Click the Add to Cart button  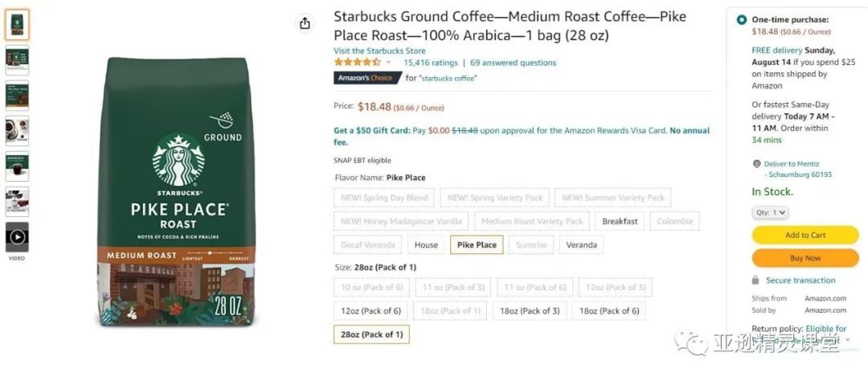(x=805, y=236)
